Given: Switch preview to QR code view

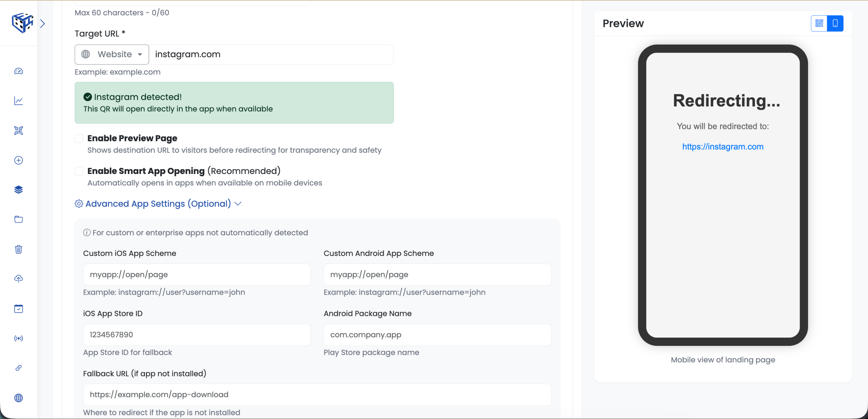Looking at the screenshot, I should [x=819, y=23].
